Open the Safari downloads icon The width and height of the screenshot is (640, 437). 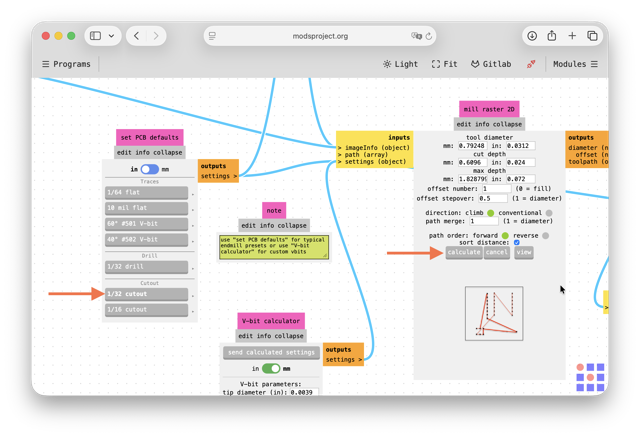click(x=532, y=36)
